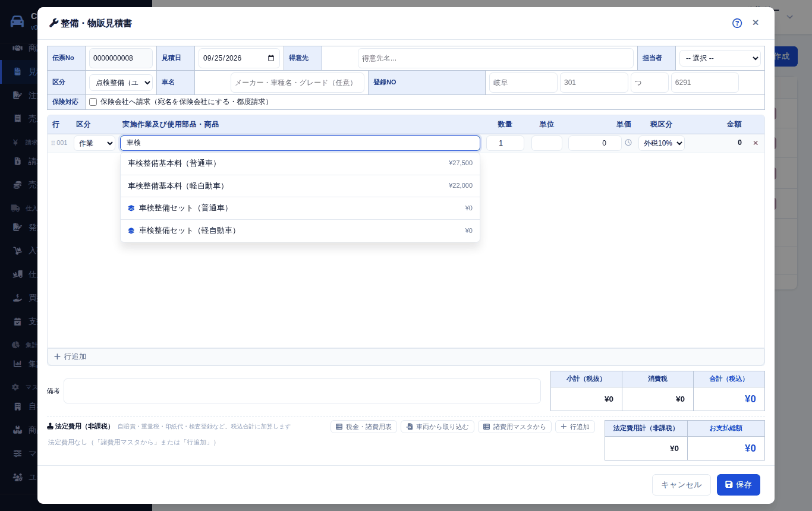Click the 301 class number field

[x=594, y=83]
